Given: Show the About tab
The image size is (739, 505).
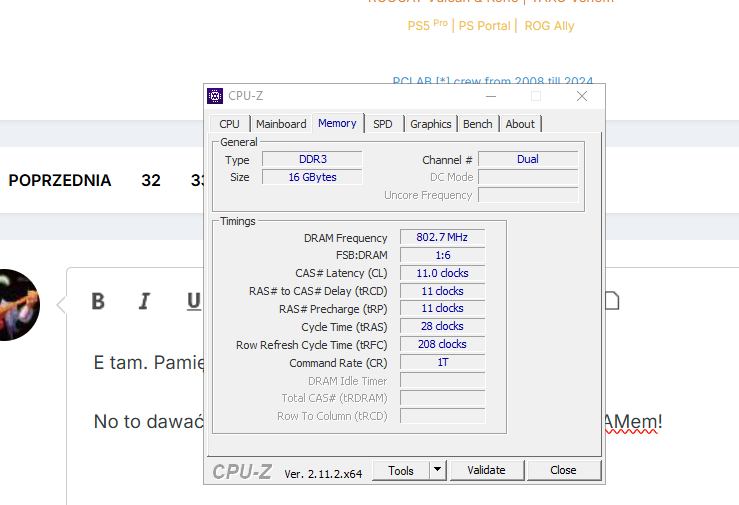Looking at the screenshot, I should pos(520,124).
